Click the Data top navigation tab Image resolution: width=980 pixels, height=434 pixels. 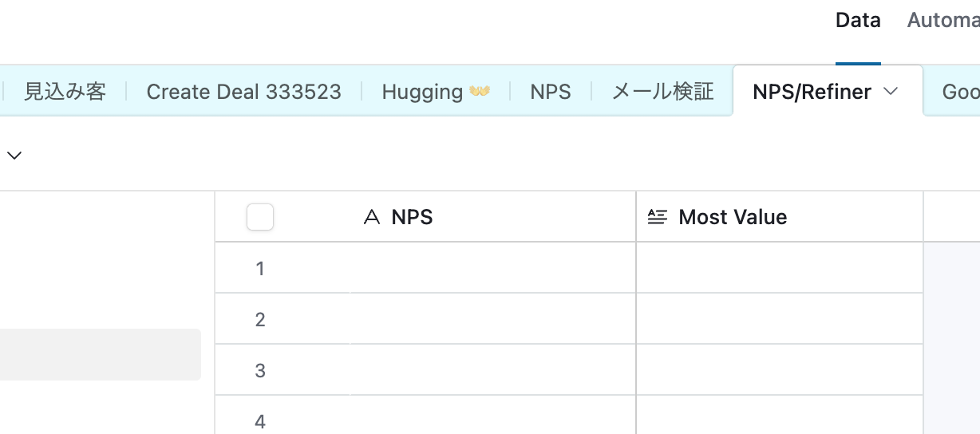pyautogui.click(x=858, y=21)
